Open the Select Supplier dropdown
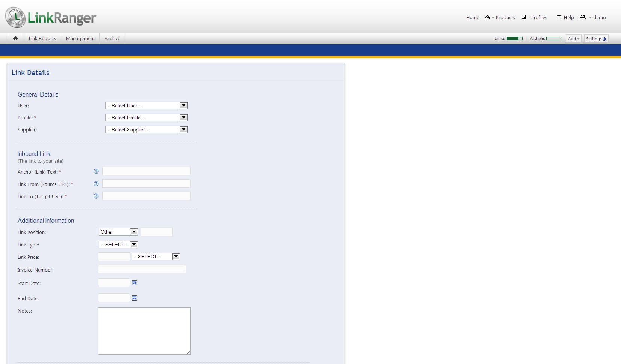621x364 pixels. coord(147,130)
